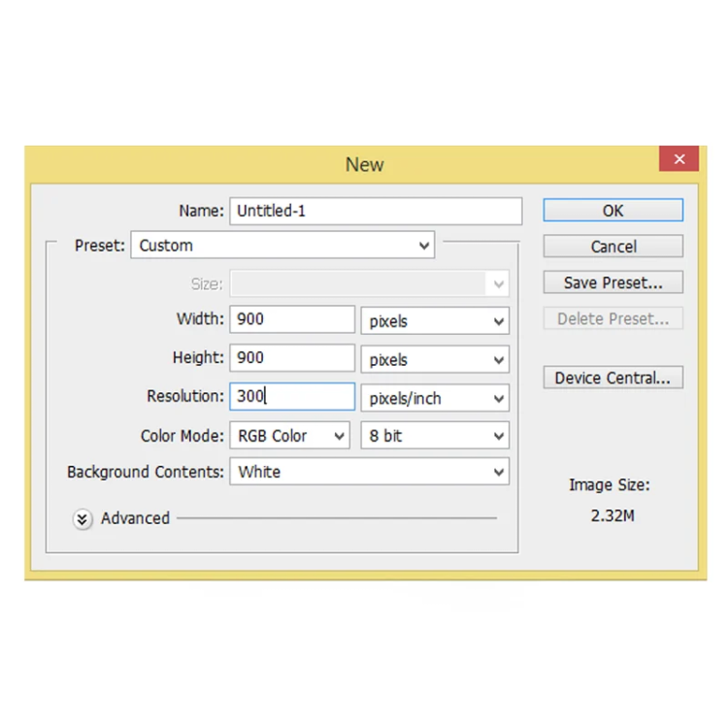728x728 pixels.
Task: Click the Width value field
Action: pyautogui.click(x=292, y=319)
